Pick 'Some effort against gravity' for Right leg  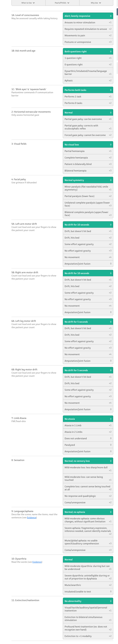click(88, 390)
